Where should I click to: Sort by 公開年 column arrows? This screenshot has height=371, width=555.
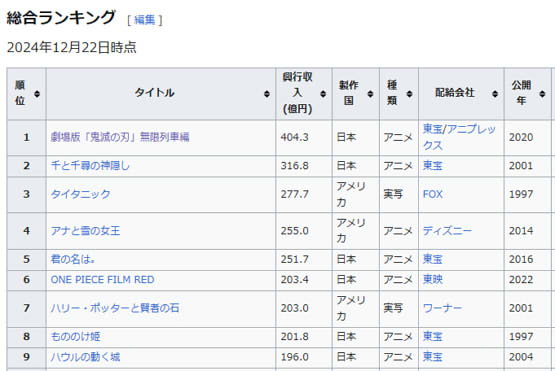(x=542, y=94)
